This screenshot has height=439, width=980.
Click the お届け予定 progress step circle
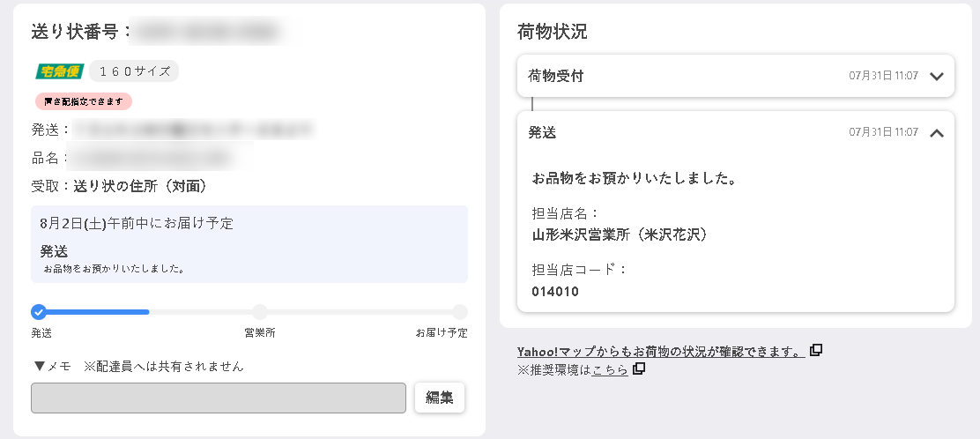point(460,311)
